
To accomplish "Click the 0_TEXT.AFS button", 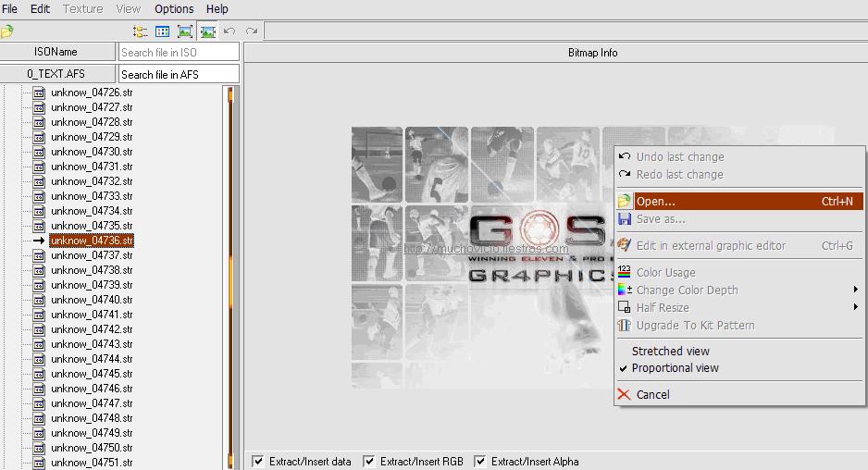I will coord(56,74).
